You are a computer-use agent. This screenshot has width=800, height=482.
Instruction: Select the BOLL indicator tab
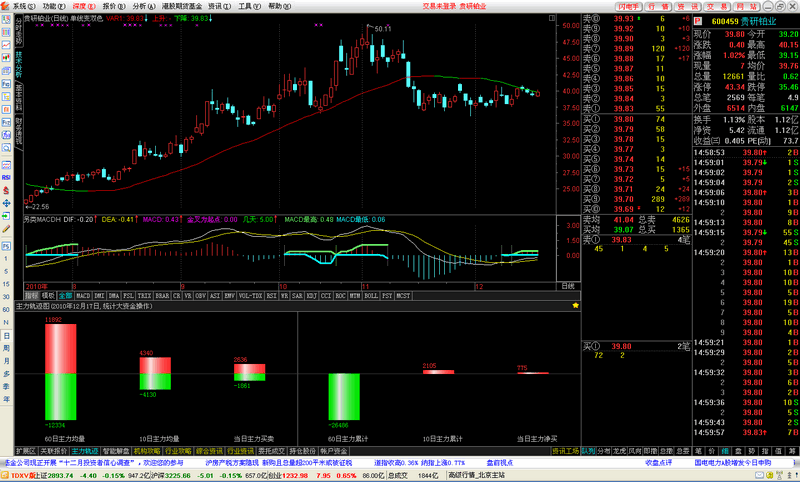371,296
